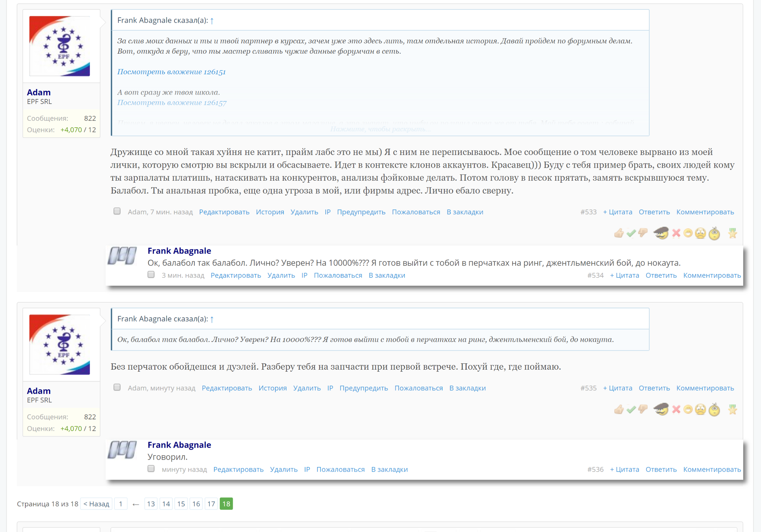Viewport: 761px width, 532px height.
Task: Tick the checkbox for post #533
Action: point(117,211)
